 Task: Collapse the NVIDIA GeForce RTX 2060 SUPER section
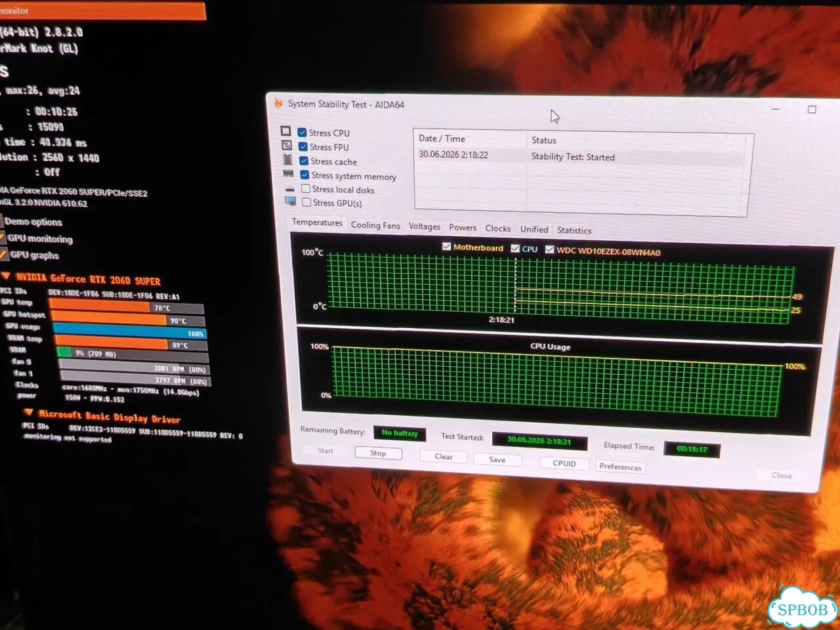[6, 276]
